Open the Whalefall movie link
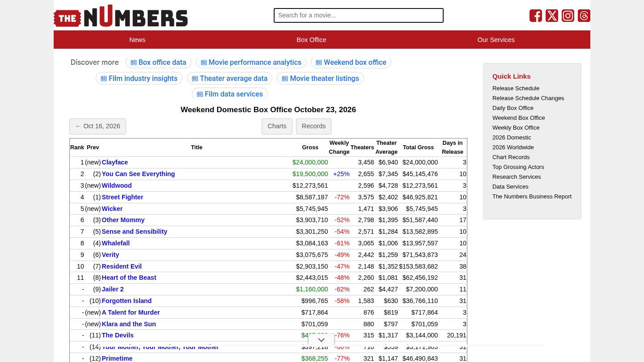 click(x=116, y=243)
